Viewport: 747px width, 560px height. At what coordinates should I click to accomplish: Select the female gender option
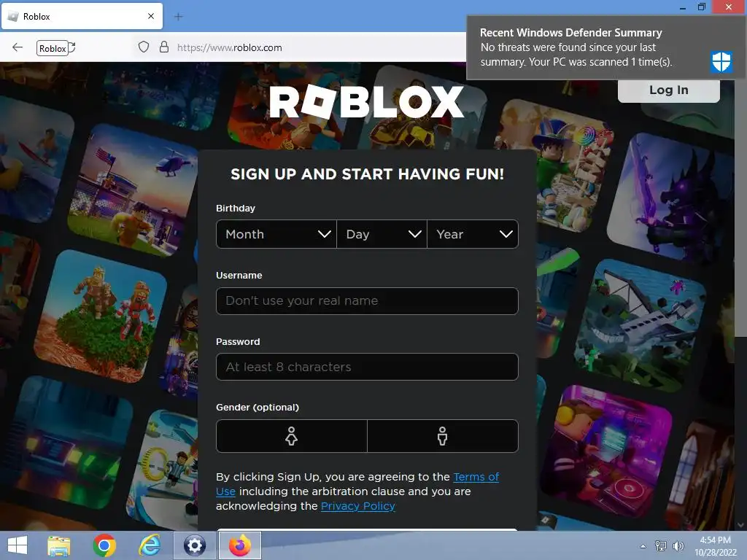tap(292, 436)
